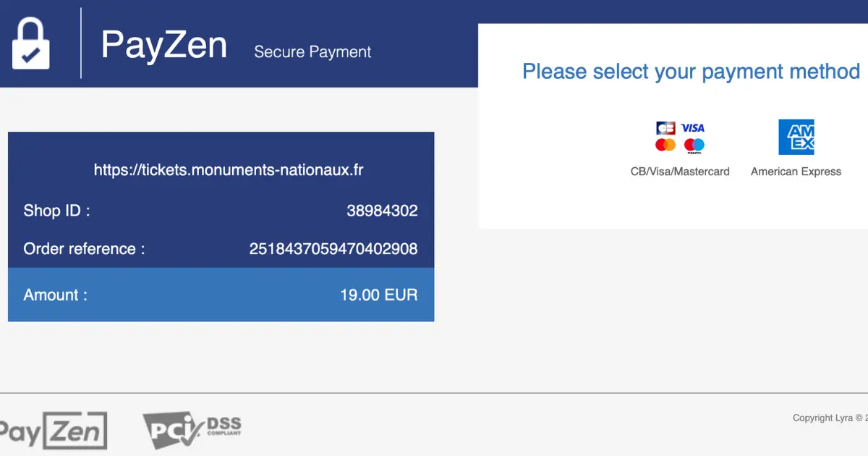The width and height of the screenshot is (868, 456).
Task: Choose the CB blue card logo
Action: [x=665, y=128]
